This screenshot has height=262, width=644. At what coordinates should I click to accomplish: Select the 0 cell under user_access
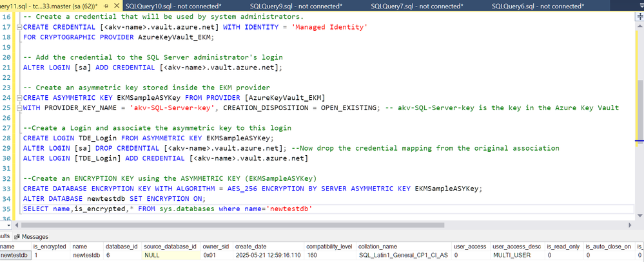tap(471, 255)
